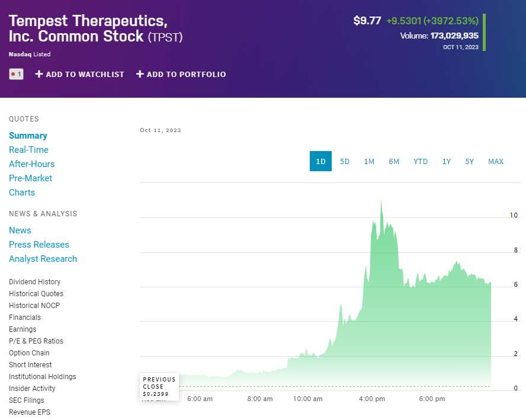
Task: Open Charts in the sidebar
Action: [22, 193]
